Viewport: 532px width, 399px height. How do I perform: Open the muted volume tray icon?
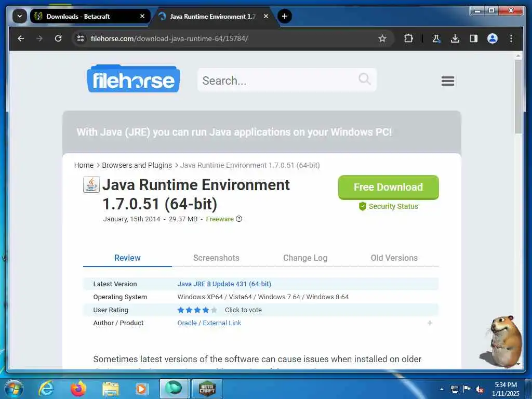coord(480,389)
